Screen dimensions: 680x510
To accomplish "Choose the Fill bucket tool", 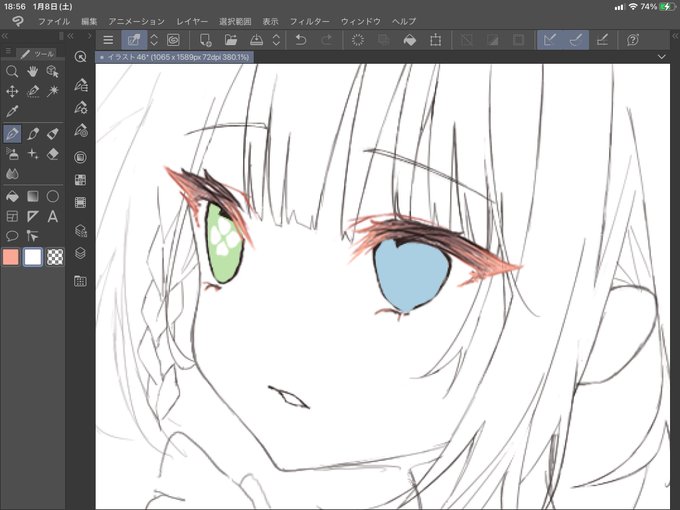I will click(x=12, y=197).
